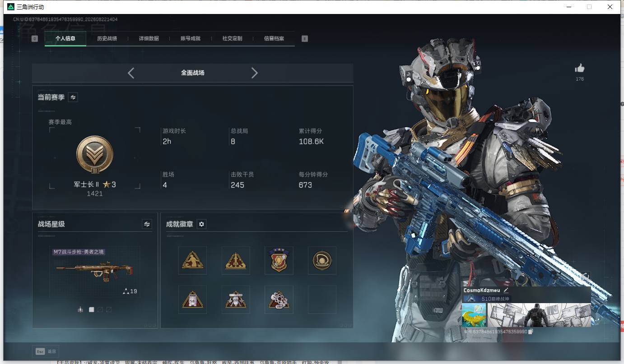
Task: Open the 信誉档案 tab
Action: (x=274, y=38)
